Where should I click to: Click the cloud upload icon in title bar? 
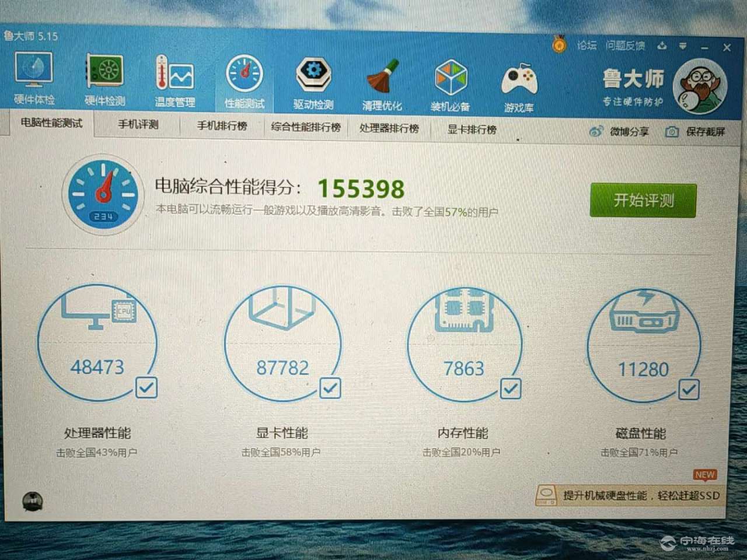(662, 45)
